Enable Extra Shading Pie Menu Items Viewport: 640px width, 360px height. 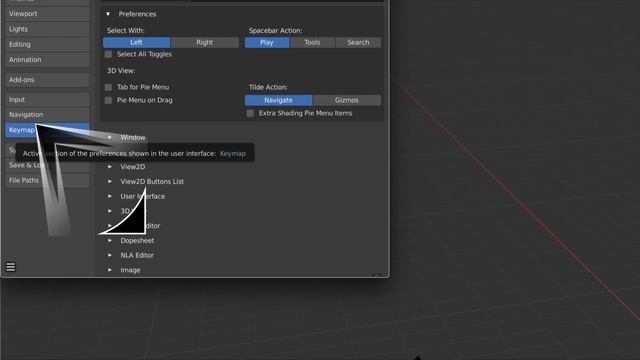click(250, 113)
